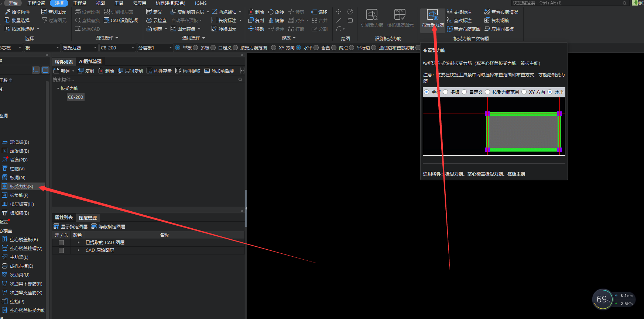Click 查看布筋情况 view rebar status

501,12
